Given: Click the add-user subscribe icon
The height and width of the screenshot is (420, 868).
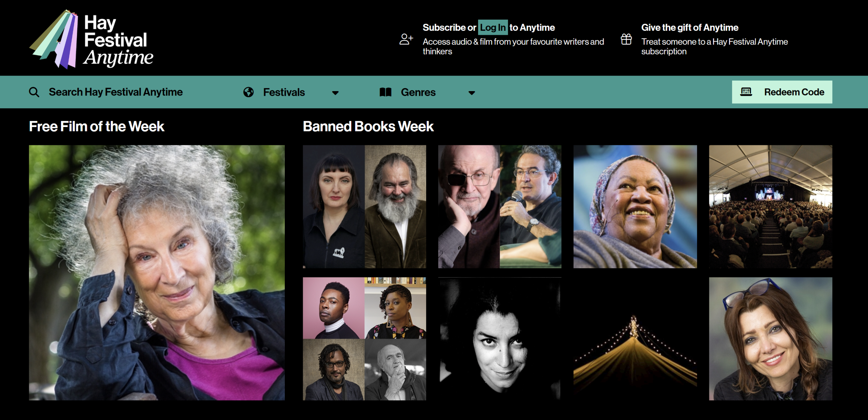Looking at the screenshot, I should [406, 39].
